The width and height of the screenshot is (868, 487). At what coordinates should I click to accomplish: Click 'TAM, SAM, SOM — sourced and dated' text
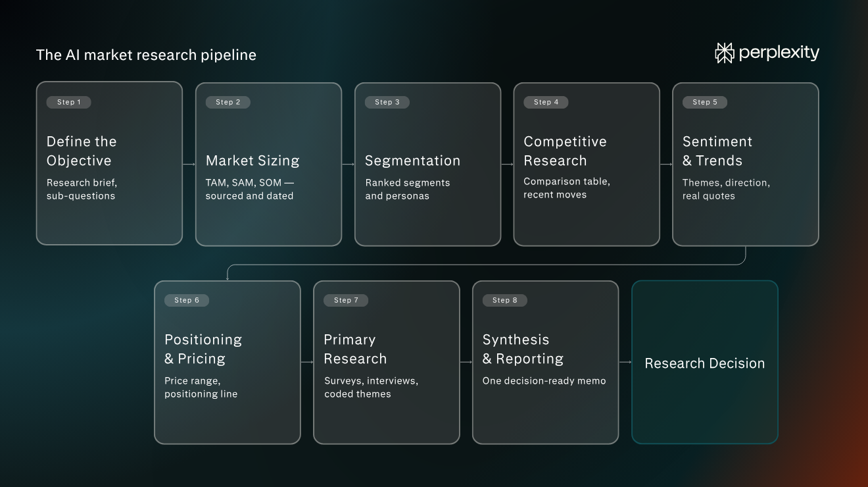click(250, 189)
